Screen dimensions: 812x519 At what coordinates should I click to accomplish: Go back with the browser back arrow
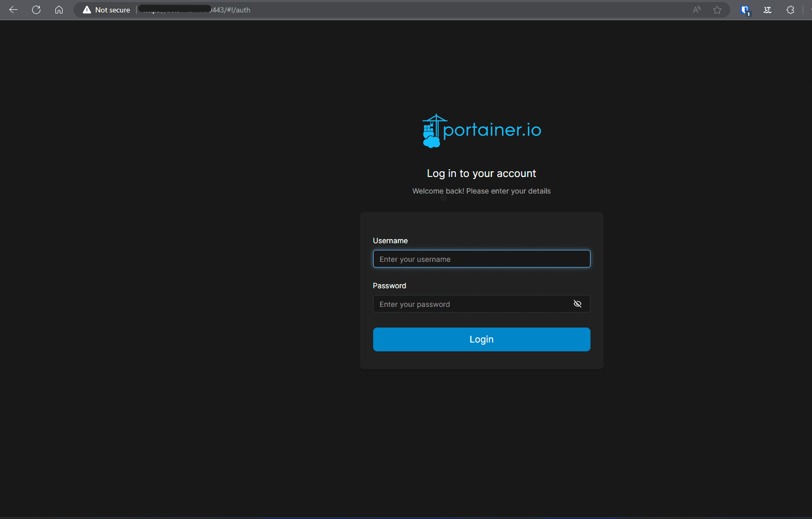click(x=13, y=10)
